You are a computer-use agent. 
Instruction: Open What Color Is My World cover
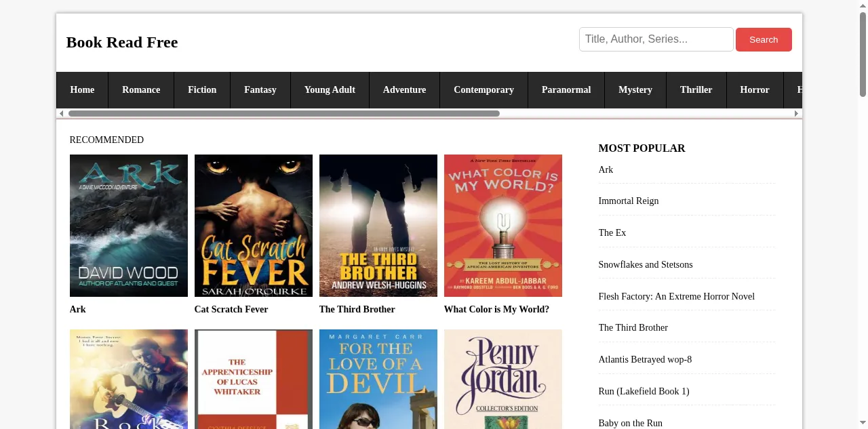(x=503, y=226)
